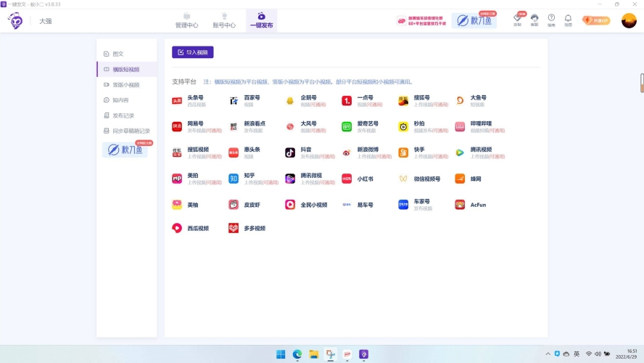Open the 指南 help guide icon
Viewport: 644px width, 363px height.
(x=551, y=20)
